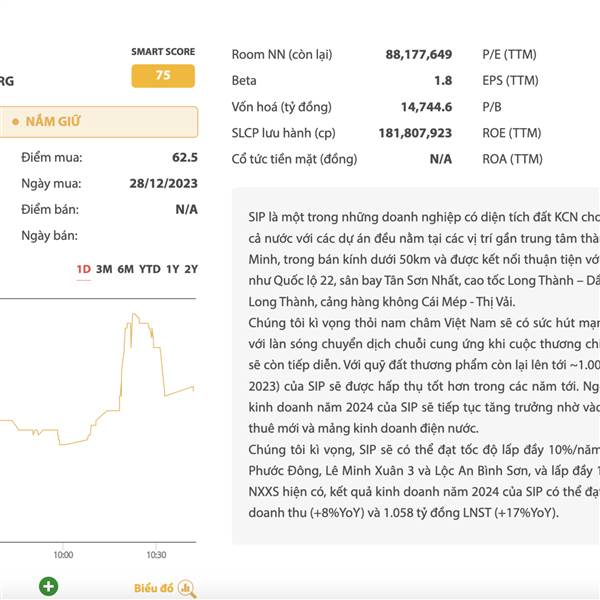The width and height of the screenshot is (600, 600).
Task: Switch chart to 3M range
Action: tap(104, 269)
